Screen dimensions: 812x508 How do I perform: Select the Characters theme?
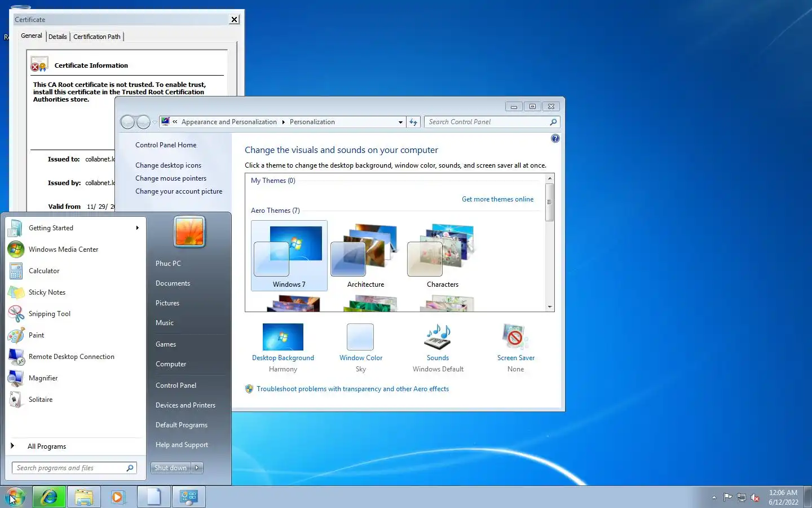click(443, 256)
